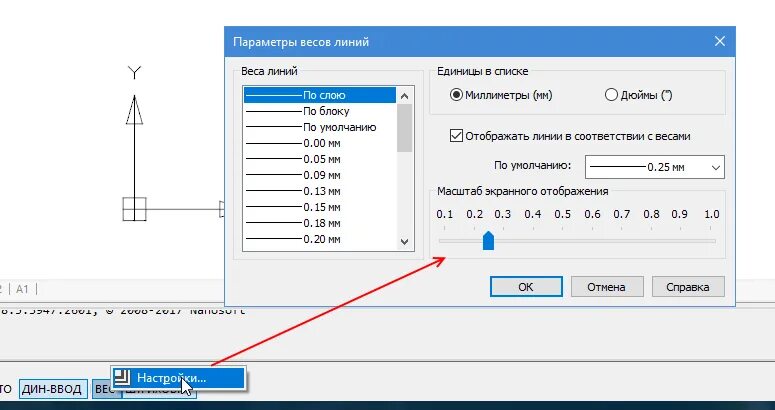Toggle the ВЕС status bar button
This screenshot has width=775, height=410.
(x=106, y=389)
